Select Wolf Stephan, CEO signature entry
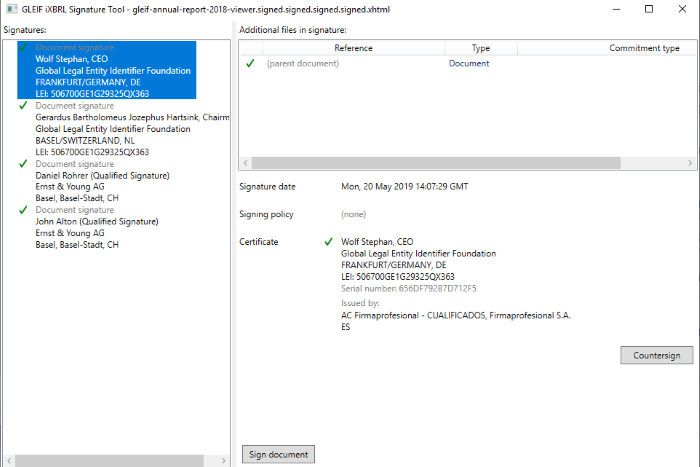 (107, 70)
